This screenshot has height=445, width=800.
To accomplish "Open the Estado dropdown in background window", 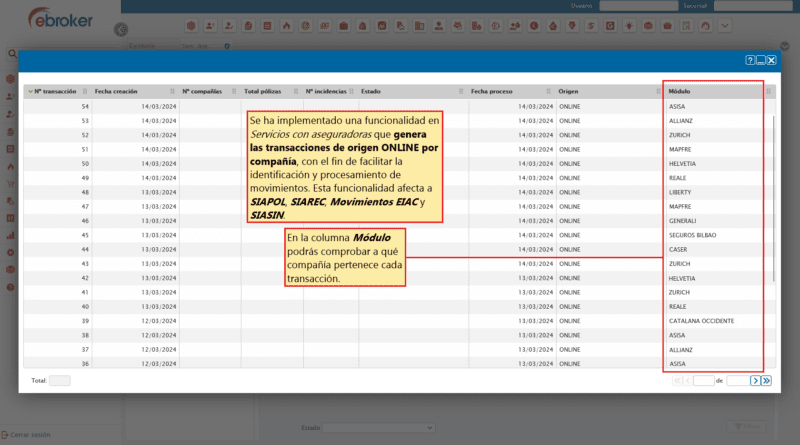I will (379, 428).
